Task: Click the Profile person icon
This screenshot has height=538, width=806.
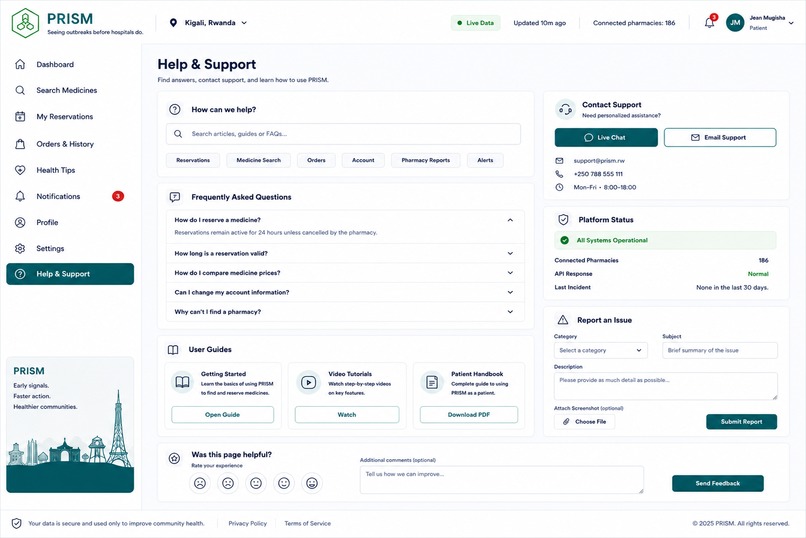Action: [20, 222]
